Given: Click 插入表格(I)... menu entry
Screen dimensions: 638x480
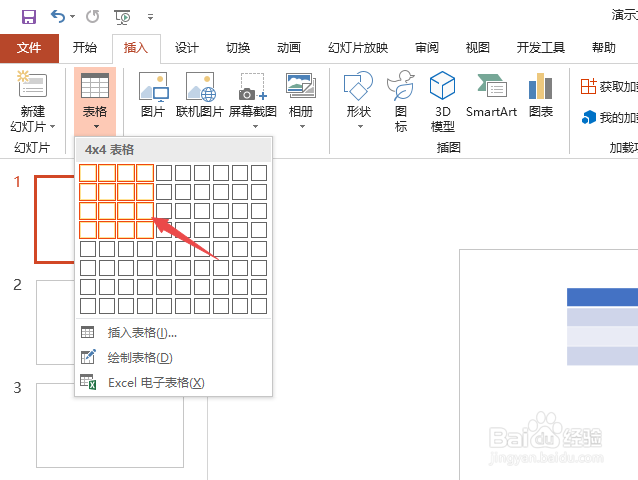Looking at the screenshot, I should pyautogui.click(x=174, y=333).
